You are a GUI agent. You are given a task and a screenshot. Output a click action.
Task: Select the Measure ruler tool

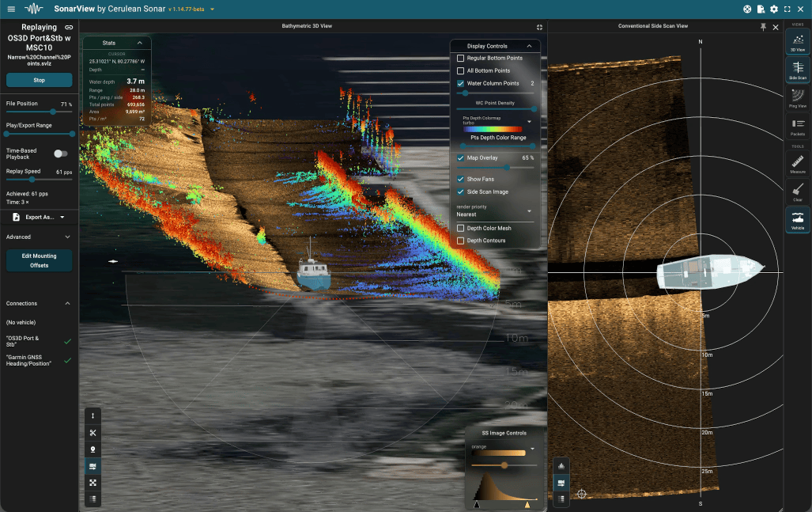(798, 165)
